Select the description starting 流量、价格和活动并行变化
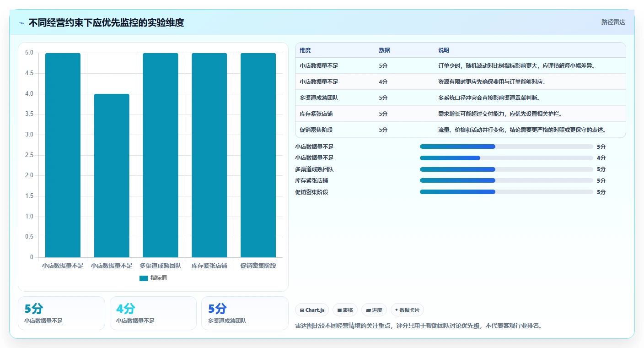The height and width of the screenshot is (348, 644). pyautogui.click(x=522, y=130)
